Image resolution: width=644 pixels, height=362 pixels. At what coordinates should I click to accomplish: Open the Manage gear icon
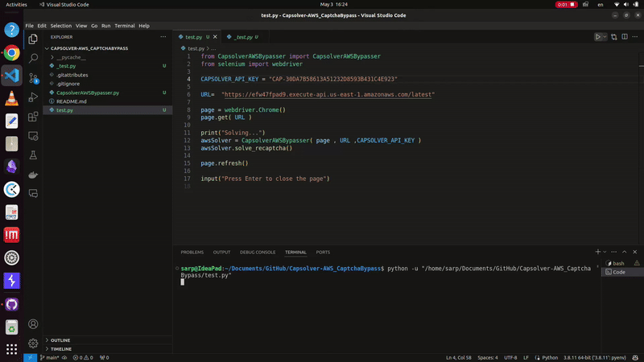point(33,343)
